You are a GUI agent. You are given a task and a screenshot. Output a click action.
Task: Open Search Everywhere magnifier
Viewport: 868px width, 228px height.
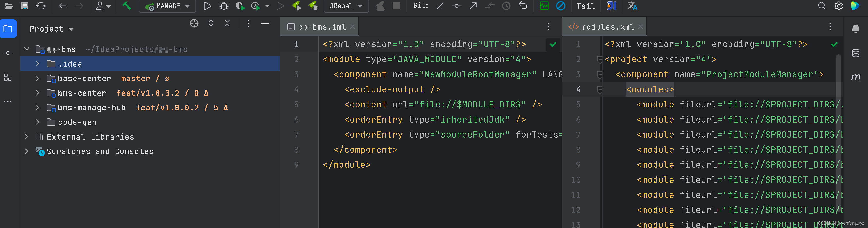click(822, 6)
